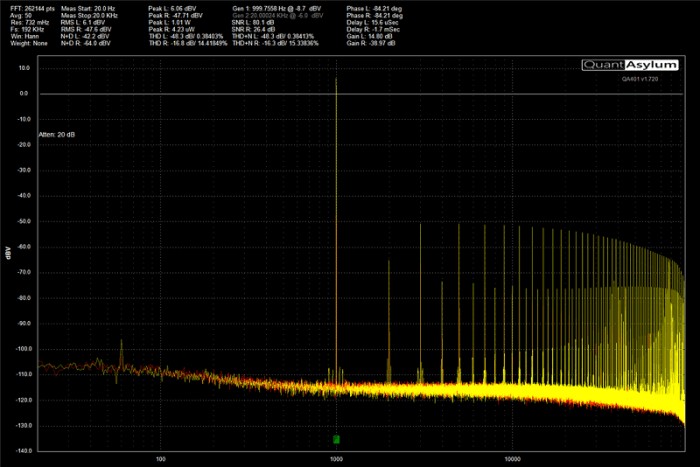The height and width of the screenshot is (467, 700).
Task: Click the 'Peak L: 6.06 dBV' readout
Action: (172, 8)
